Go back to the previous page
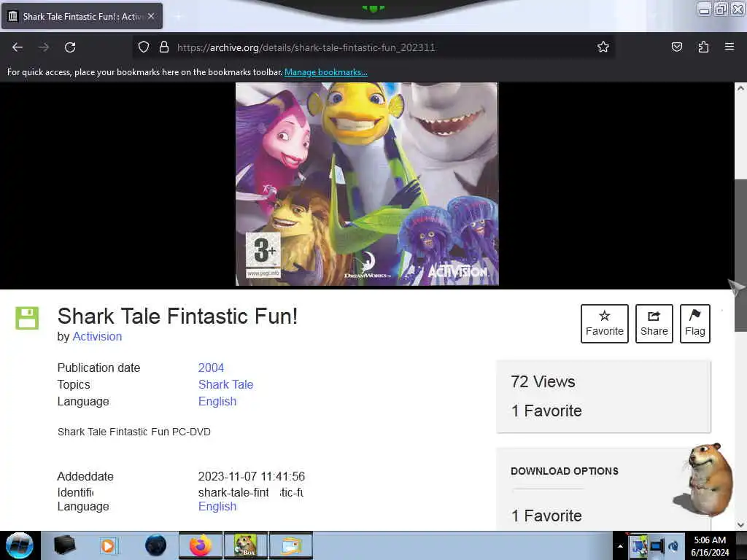The height and width of the screenshot is (560, 747). click(x=18, y=47)
